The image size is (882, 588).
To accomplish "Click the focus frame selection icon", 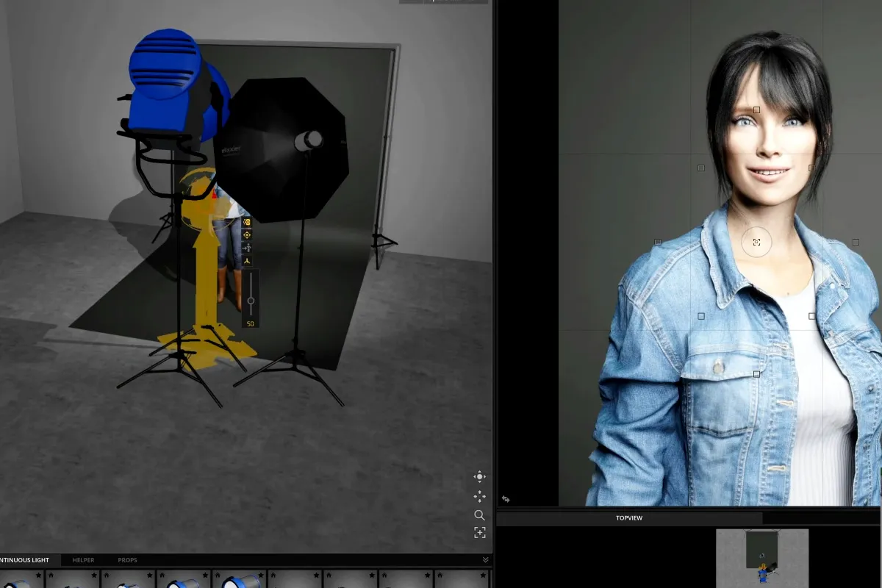I will [x=479, y=532].
